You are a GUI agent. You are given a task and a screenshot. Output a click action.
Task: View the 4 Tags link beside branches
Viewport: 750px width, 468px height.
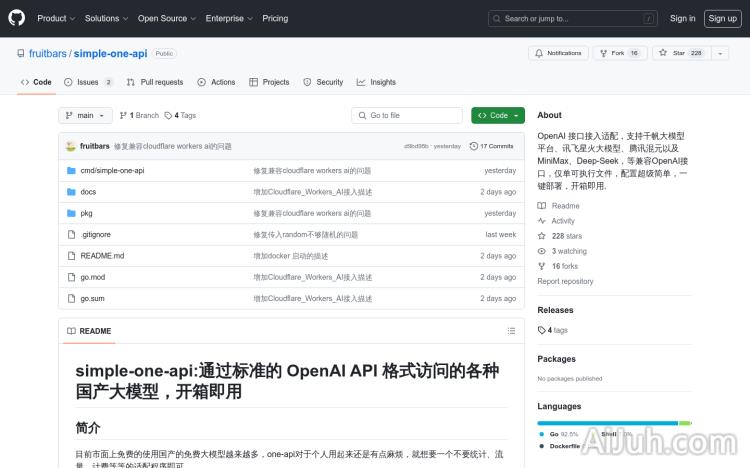(180, 115)
